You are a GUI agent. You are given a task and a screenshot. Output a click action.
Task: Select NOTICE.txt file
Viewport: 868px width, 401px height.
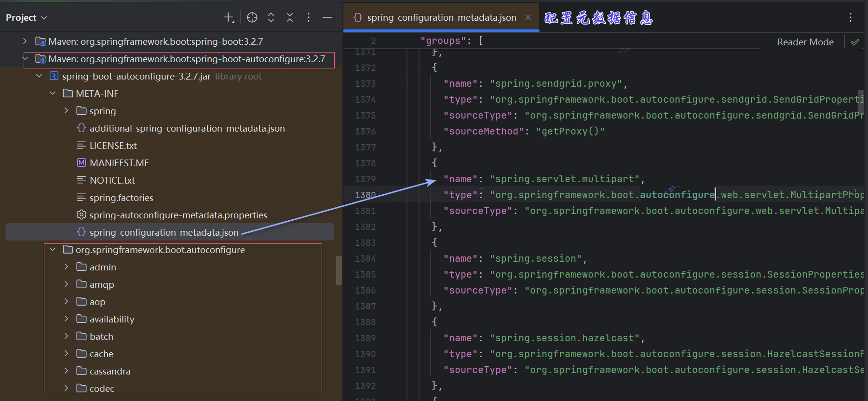click(x=112, y=180)
